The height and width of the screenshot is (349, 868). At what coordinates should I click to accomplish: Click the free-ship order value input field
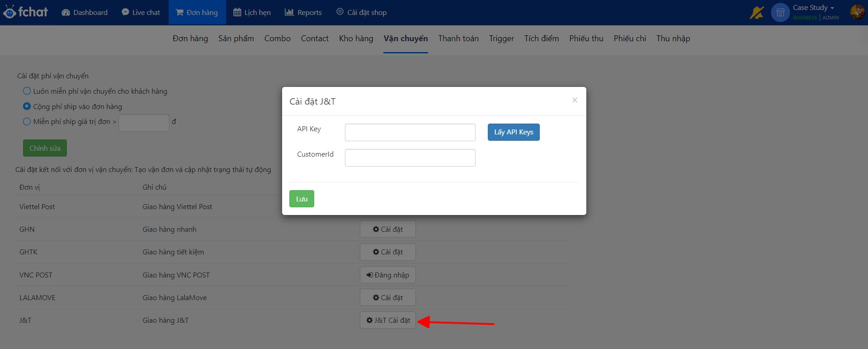144,123
